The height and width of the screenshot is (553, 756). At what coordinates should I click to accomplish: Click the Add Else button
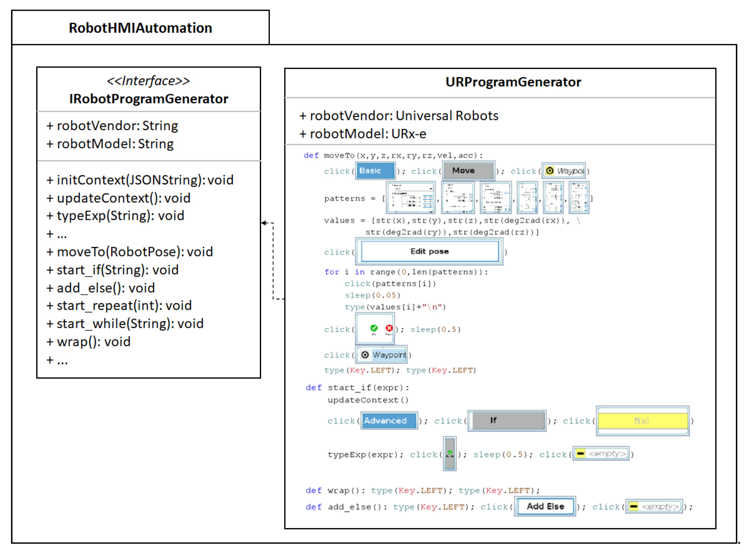[545, 506]
